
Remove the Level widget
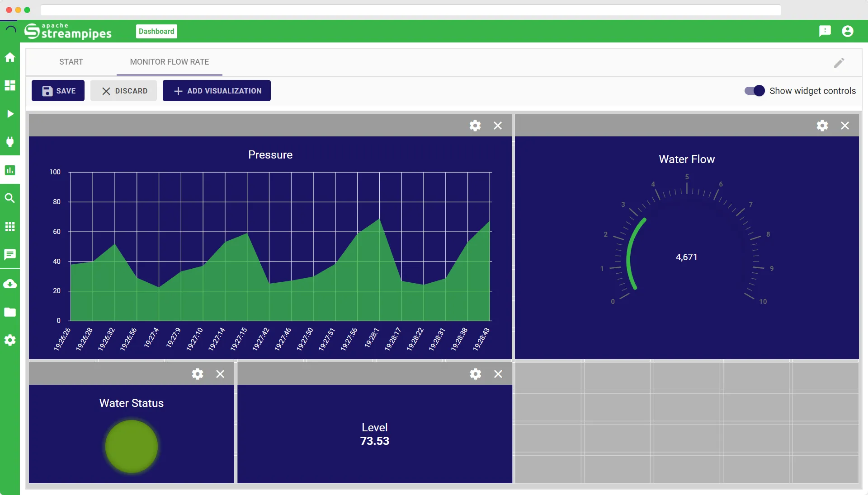[498, 374]
